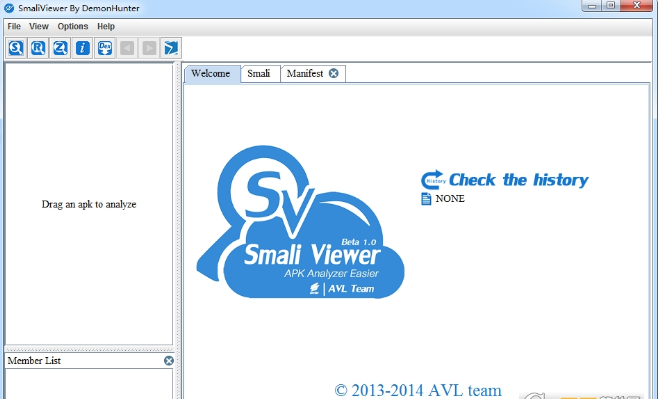Maximize the SmaliViewer window

pyautogui.click(x=611, y=6)
